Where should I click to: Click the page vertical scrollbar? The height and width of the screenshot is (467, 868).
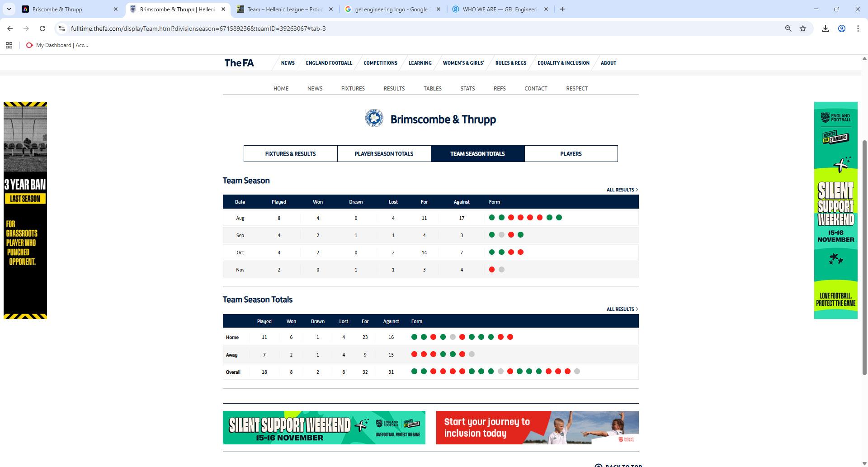click(864, 258)
